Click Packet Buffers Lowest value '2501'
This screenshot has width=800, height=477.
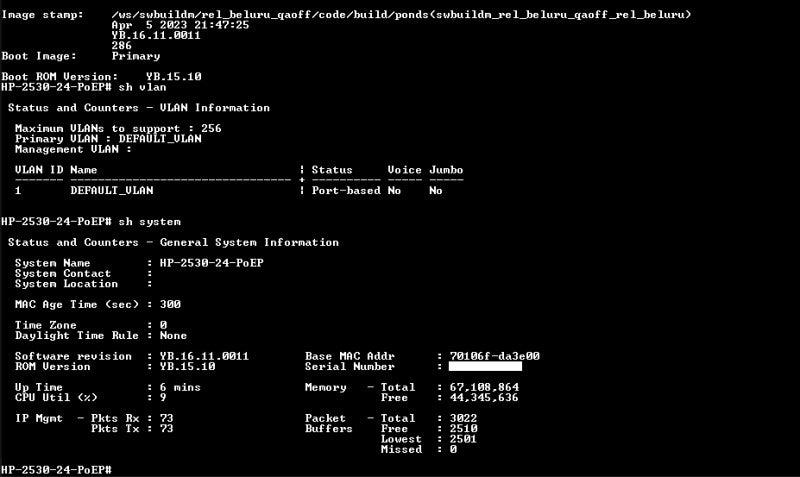(x=463, y=439)
